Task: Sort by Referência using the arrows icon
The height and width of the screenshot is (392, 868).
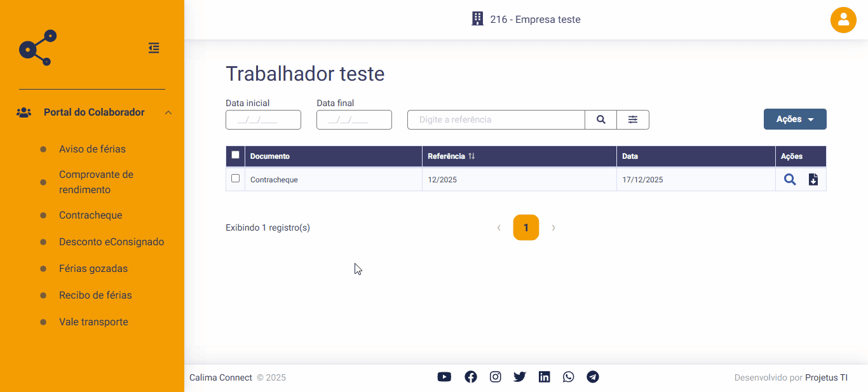Action: 471,156
